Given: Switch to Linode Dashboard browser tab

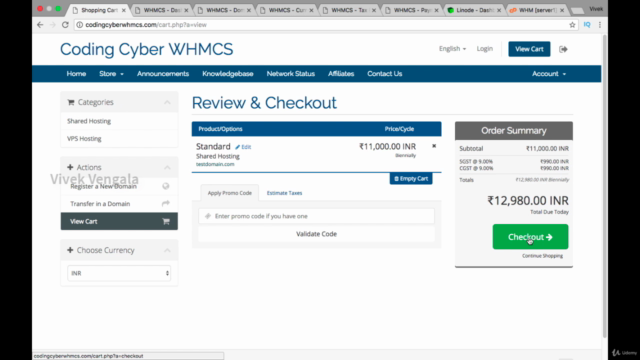Looking at the screenshot, I should [x=473, y=10].
